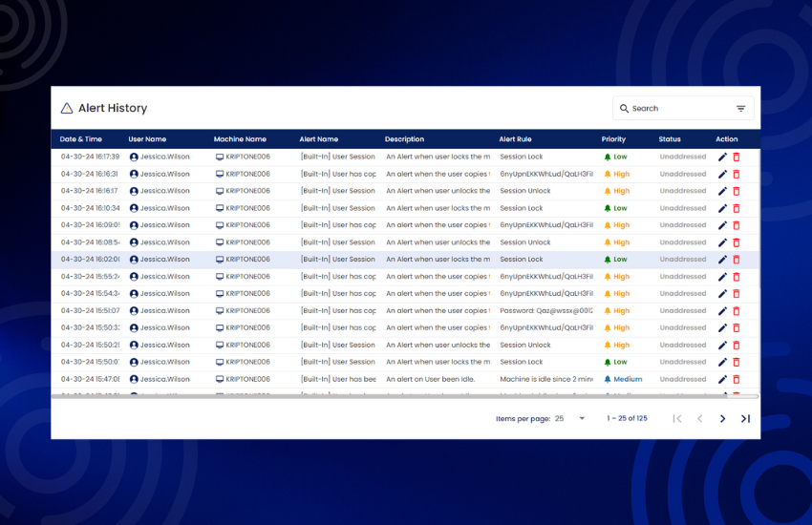Screen dimensions: 812x525
Task: Jump to the last page of alerts
Action: coord(745,418)
